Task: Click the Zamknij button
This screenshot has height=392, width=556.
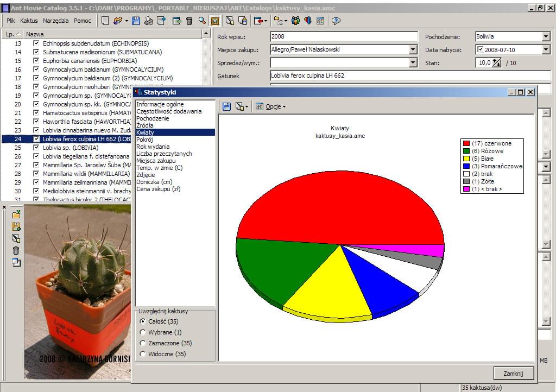Action: point(513,373)
